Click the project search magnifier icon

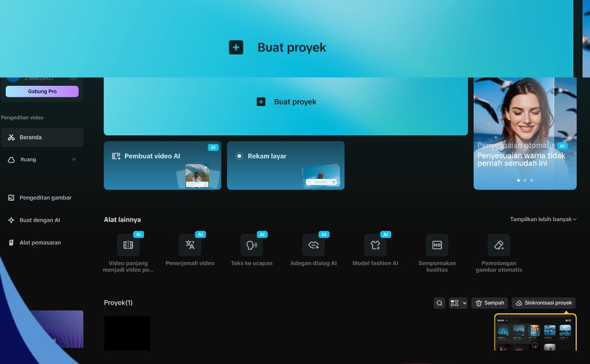tap(440, 303)
